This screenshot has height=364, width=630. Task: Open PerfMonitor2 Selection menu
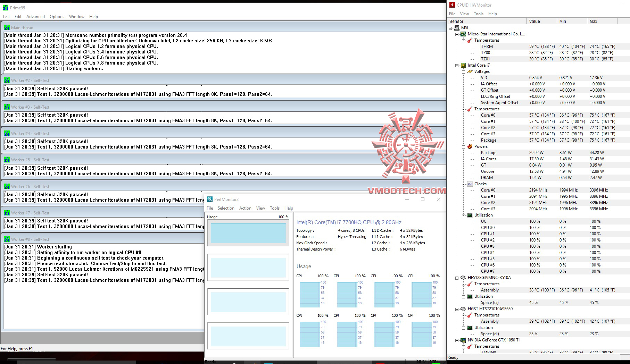pyautogui.click(x=226, y=208)
